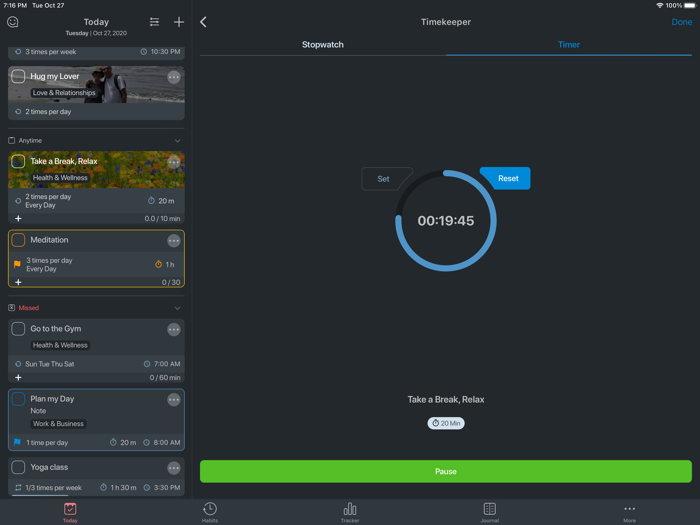Viewport: 700px width, 525px height.
Task: Click the Love & Relationships tag
Action: point(64,93)
